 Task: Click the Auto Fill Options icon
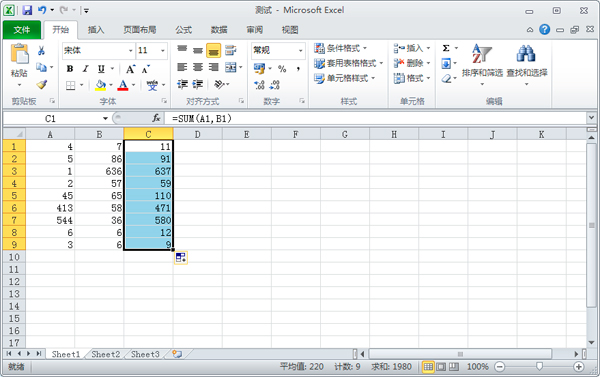[x=181, y=258]
